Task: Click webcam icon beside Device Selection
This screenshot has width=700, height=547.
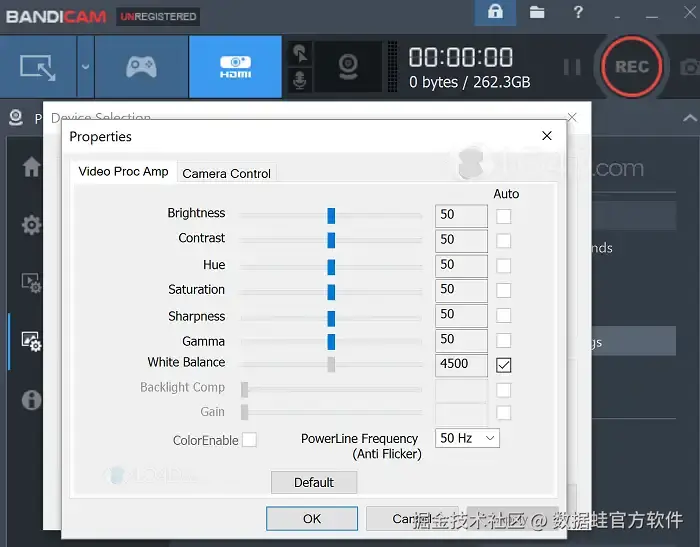Action: pyautogui.click(x=16, y=117)
